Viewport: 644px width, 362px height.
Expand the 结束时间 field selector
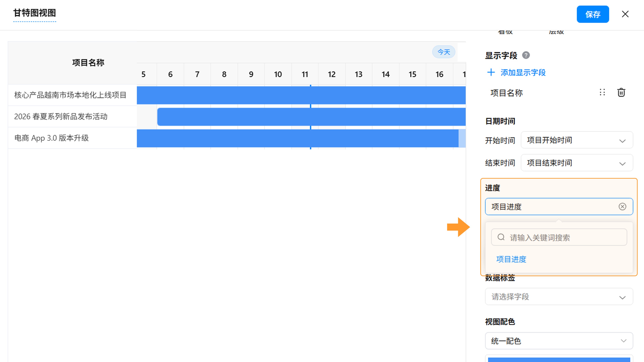577,163
